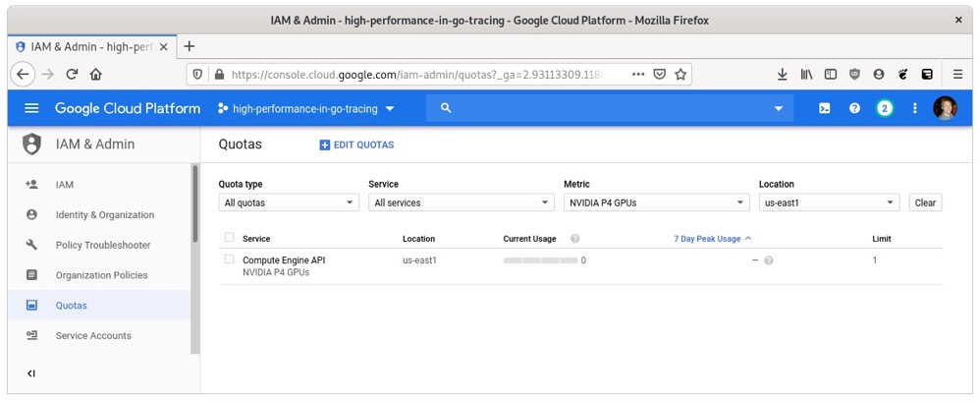The height and width of the screenshot is (401, 980).
Task: Sort by 7 Day Peak Usage column
Action: point(713,239)
